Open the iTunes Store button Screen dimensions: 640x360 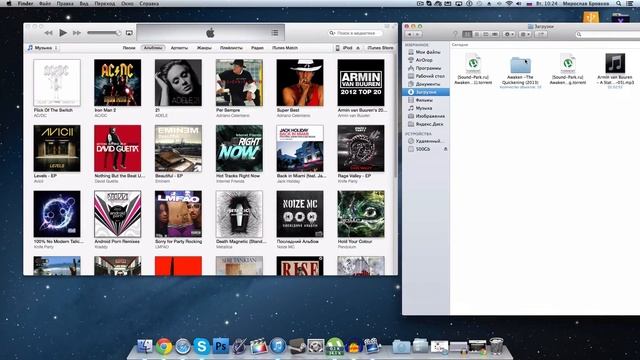[380, 48]
